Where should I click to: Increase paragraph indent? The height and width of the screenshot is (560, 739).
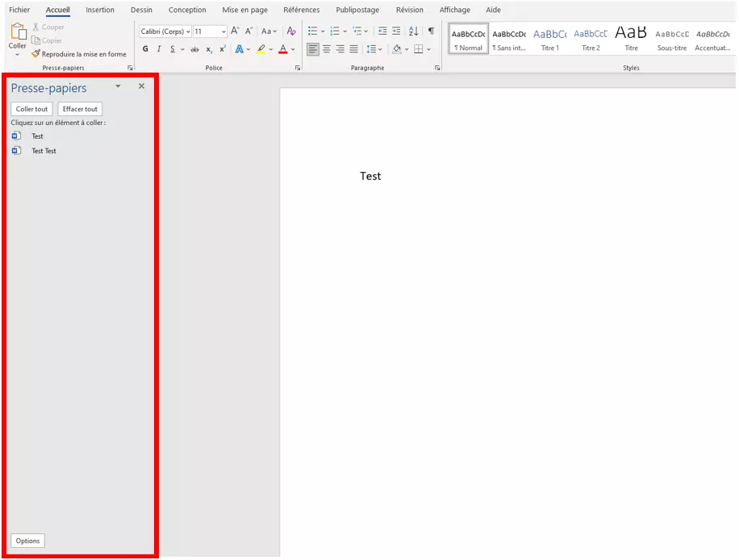396,31
